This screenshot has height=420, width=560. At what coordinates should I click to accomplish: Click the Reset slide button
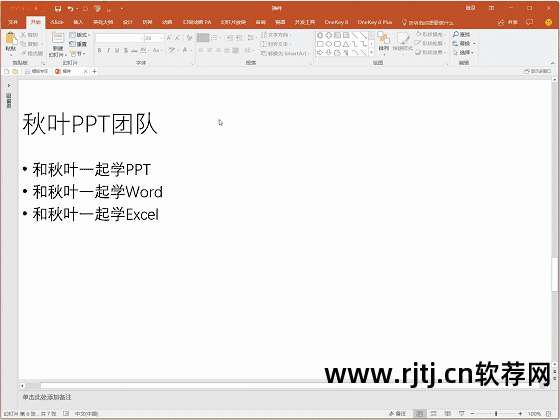pyautogui.click(x=78, y=44)
